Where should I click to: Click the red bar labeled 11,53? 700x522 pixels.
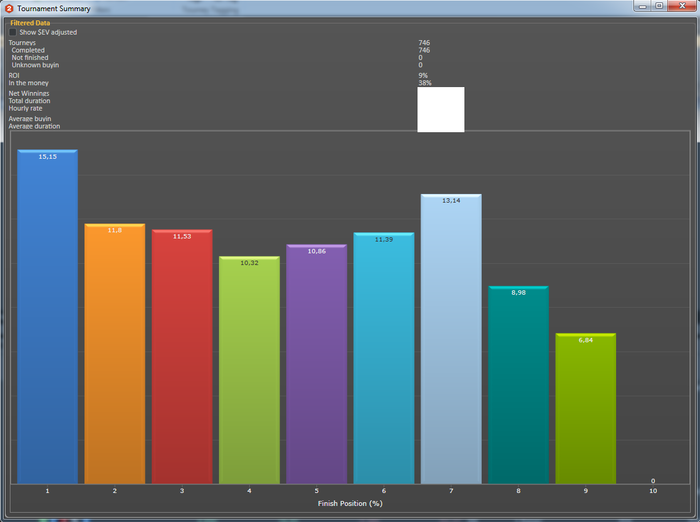(182, 356)
